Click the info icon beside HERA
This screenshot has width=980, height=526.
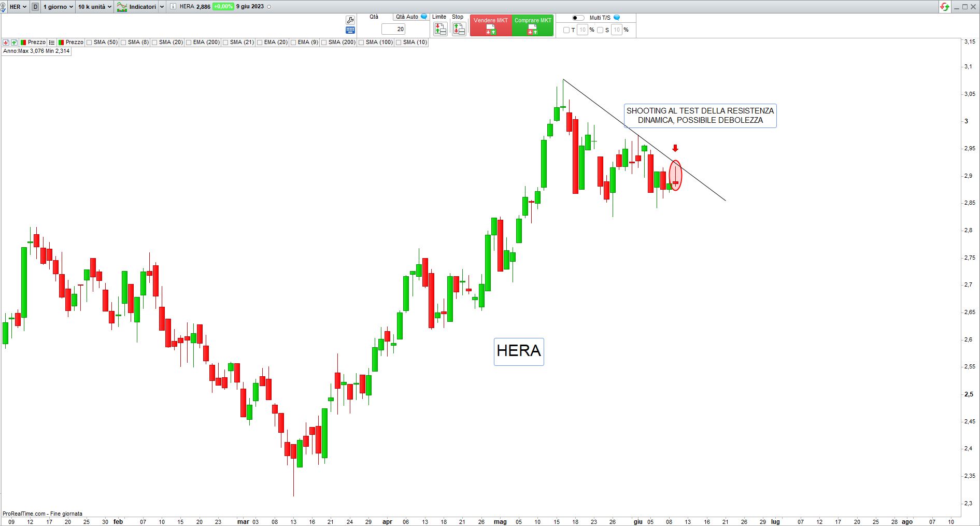point(173,7)
